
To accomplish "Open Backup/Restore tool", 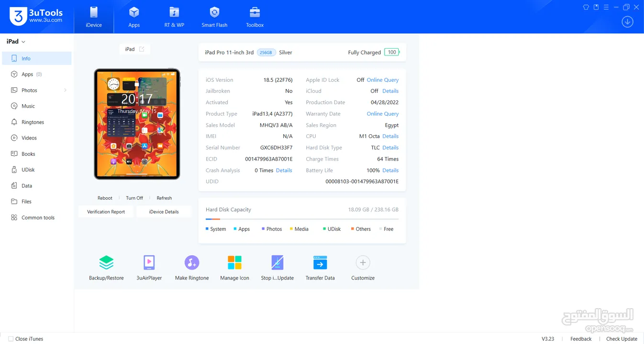I will (106, 268).
